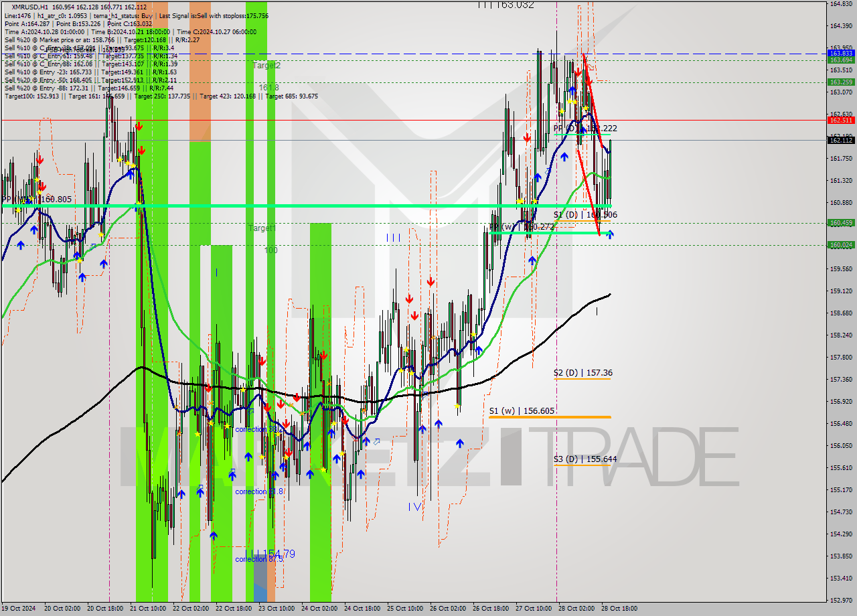Click the 'correction 87.5' label
The height and width of the screenshot is (616, 857).
[x=259, y=559]
